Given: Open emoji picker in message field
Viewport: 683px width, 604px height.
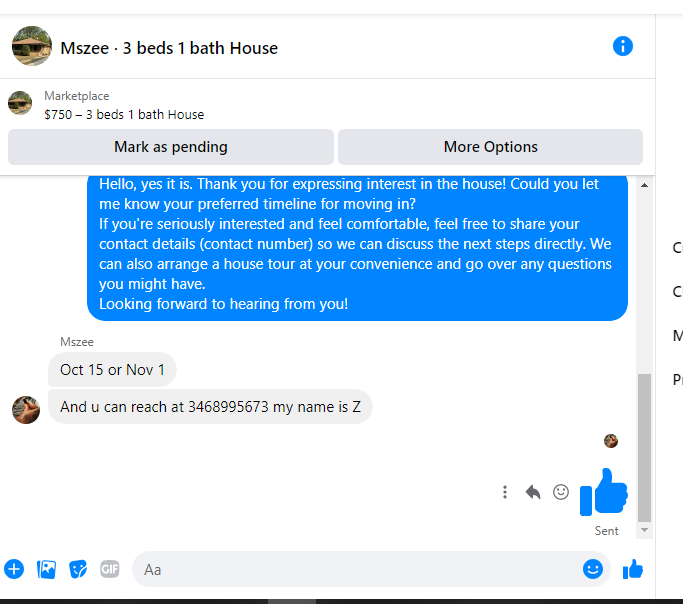Looking at the screenshot, I should click(593, 569).
